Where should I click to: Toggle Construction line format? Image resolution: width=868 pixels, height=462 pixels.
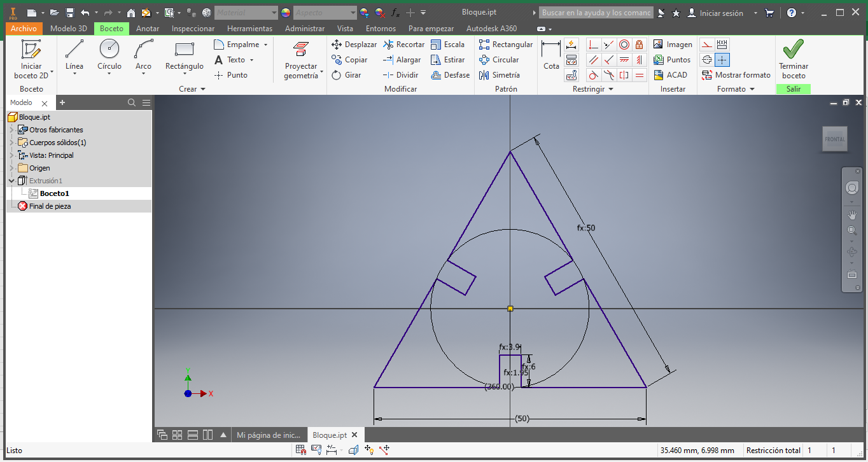(x=706, y=45)
